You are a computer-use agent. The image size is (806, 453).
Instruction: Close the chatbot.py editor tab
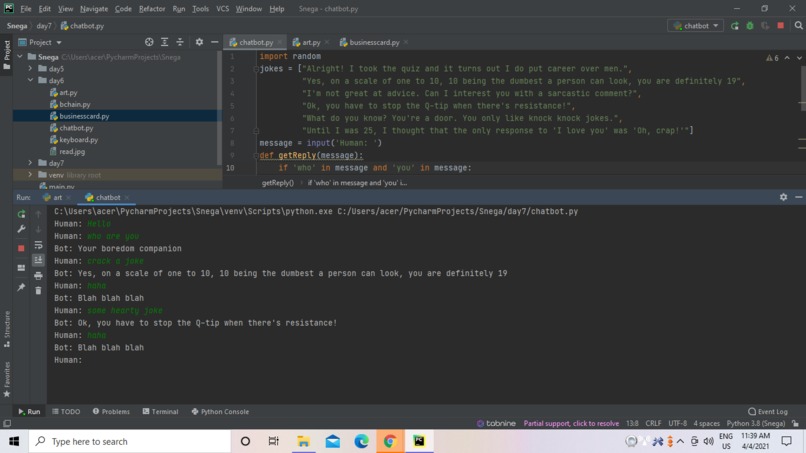tap(280, 42)
